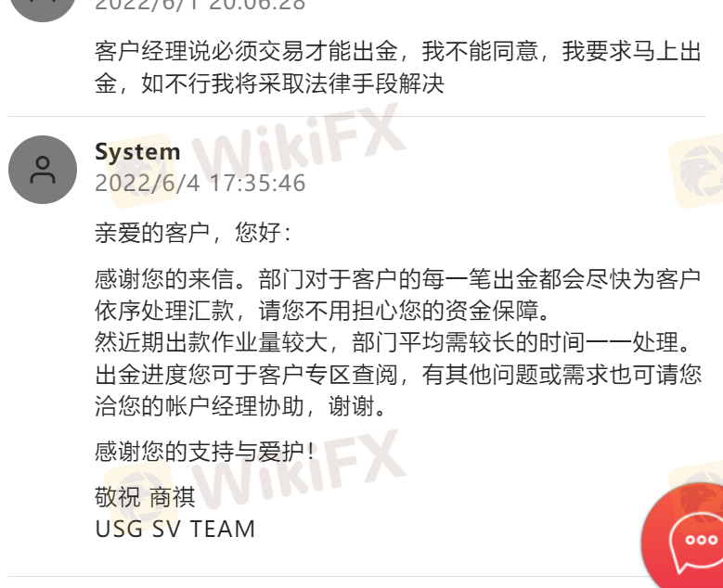
Task: Click the USG SV TEAM signature
Action: (174, 529)
